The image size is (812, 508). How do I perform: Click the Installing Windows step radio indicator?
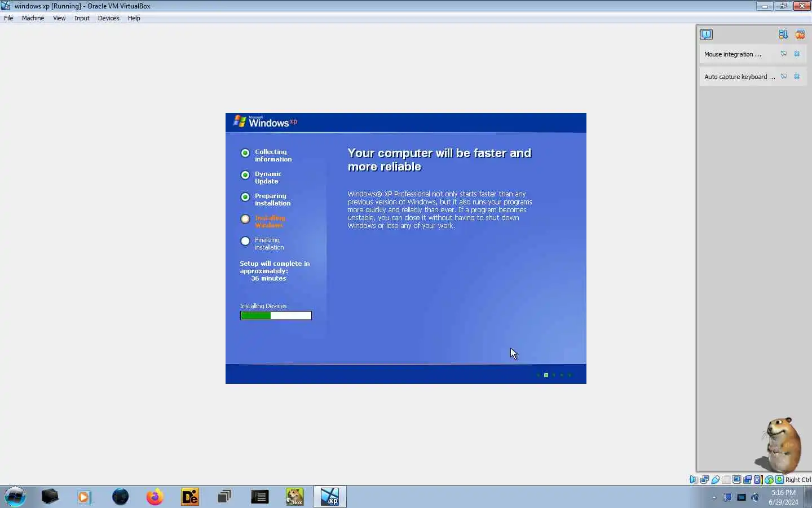(245, 219)
